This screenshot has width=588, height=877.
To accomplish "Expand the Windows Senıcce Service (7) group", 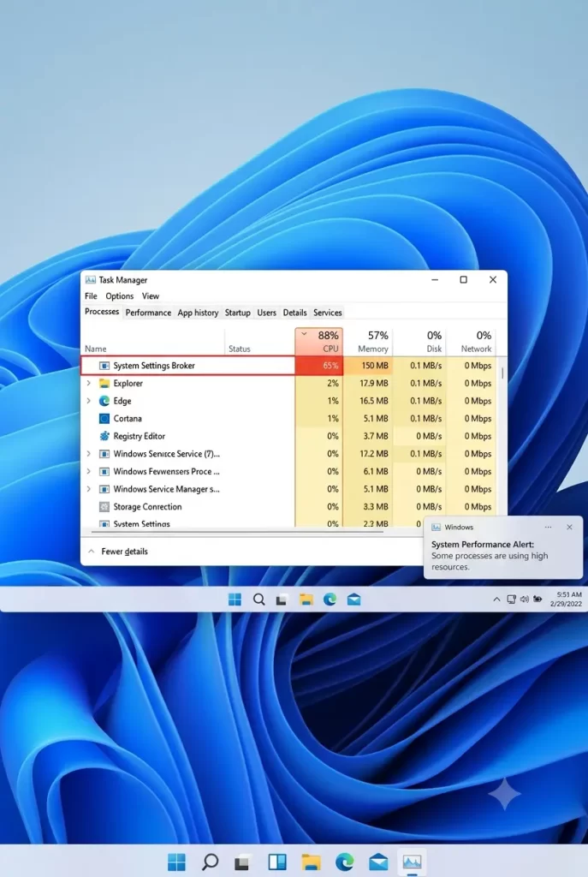I will [89, 454].
